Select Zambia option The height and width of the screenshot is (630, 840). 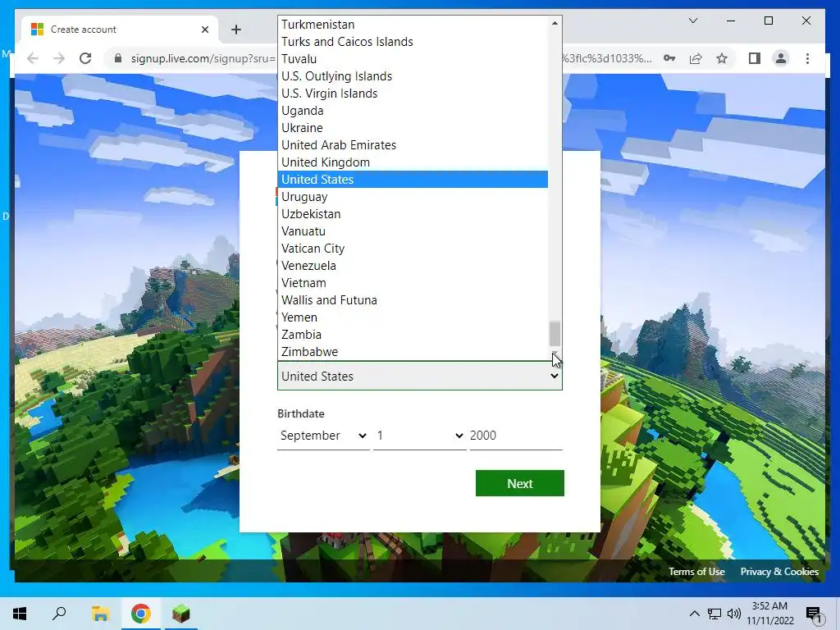(413, 335)
